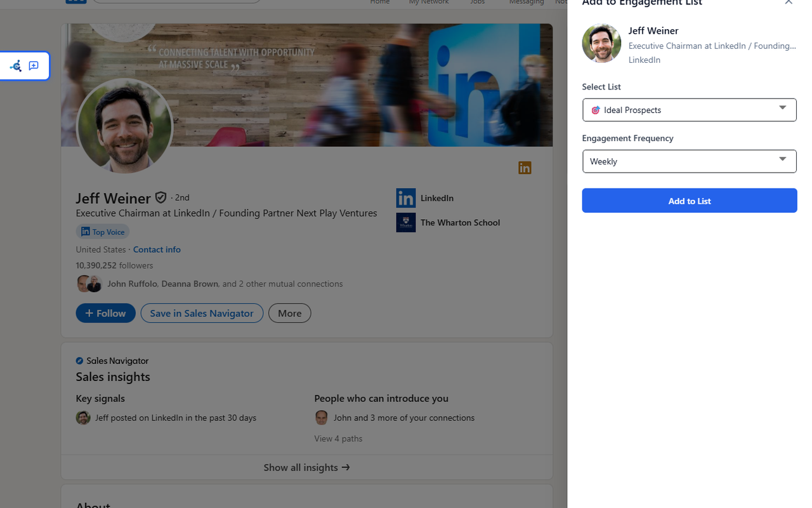Click the Jeff Weiner name in the engagement panel

(653, 30)
